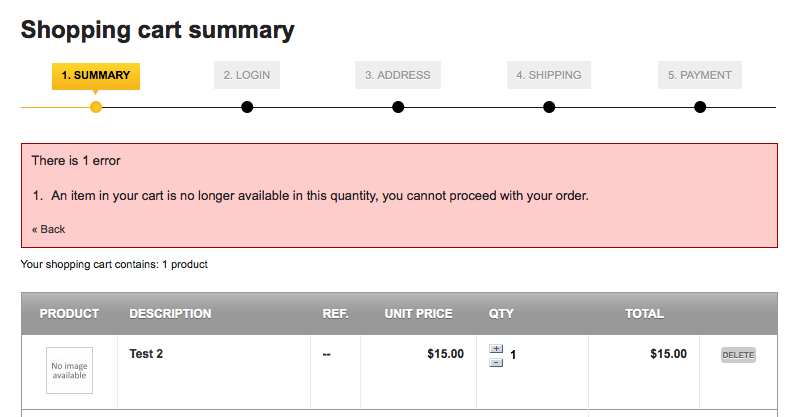Viewport: 793px width, 417px height.
Task: Select the 3. Address step
Action: click(398, 75)
